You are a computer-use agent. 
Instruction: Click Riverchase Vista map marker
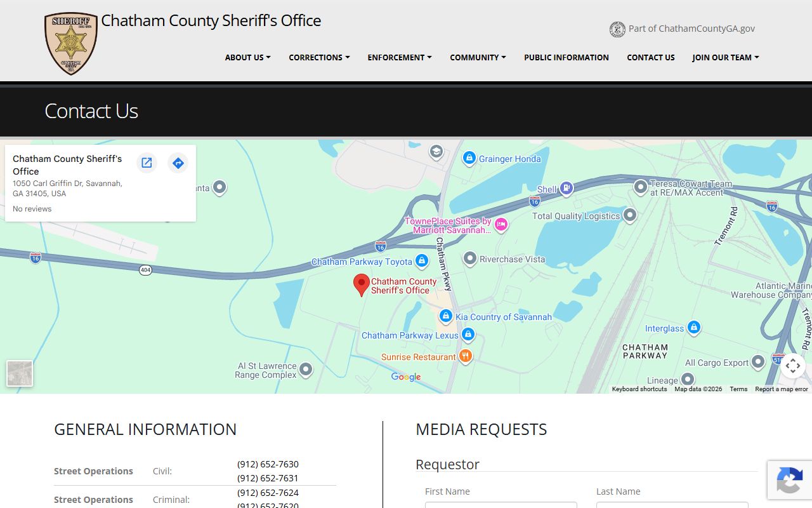coord(469,258)
